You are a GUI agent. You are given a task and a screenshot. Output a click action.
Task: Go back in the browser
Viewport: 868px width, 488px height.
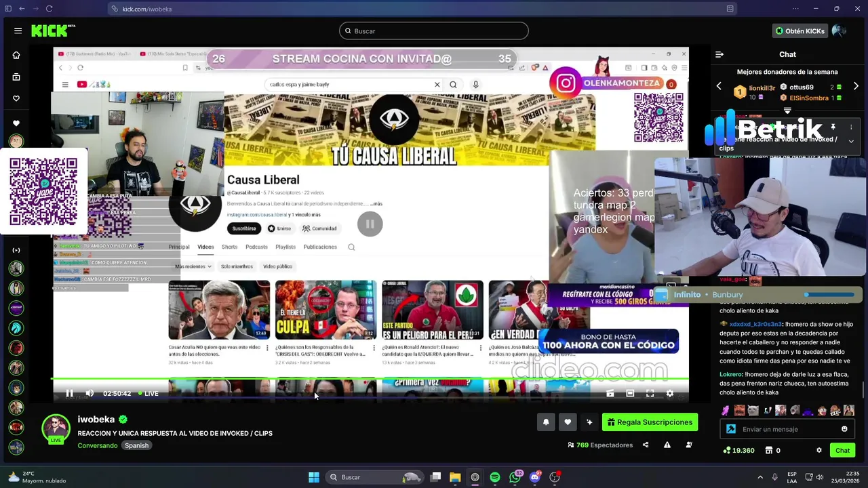22,9
